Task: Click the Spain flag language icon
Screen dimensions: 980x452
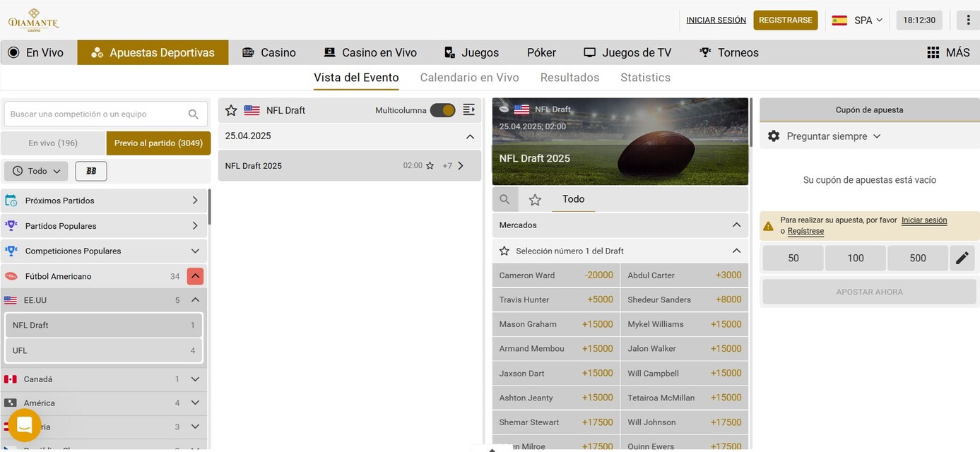Action: (x=839, y=20)
